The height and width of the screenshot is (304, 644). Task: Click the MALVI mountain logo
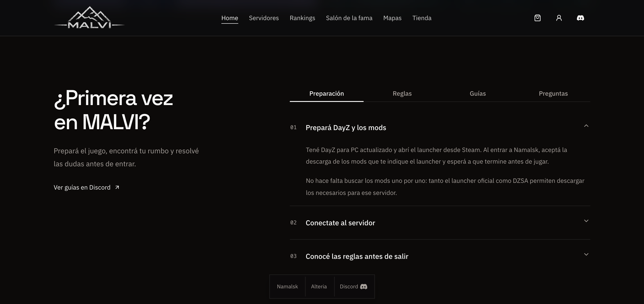coord(89,17)
